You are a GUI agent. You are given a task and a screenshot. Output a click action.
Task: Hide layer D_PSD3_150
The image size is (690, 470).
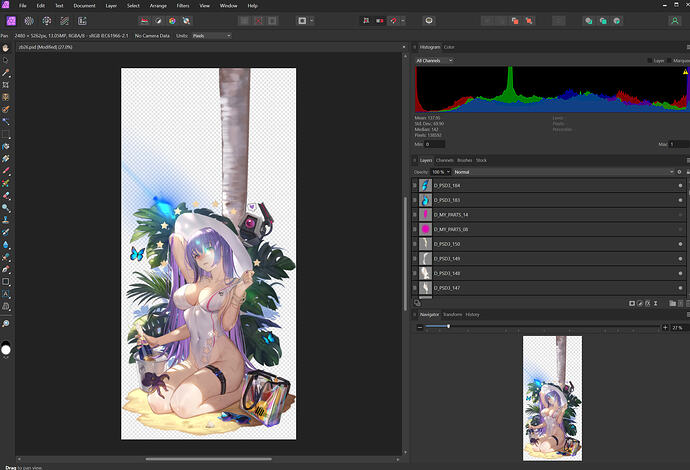(x=680, y=244)
